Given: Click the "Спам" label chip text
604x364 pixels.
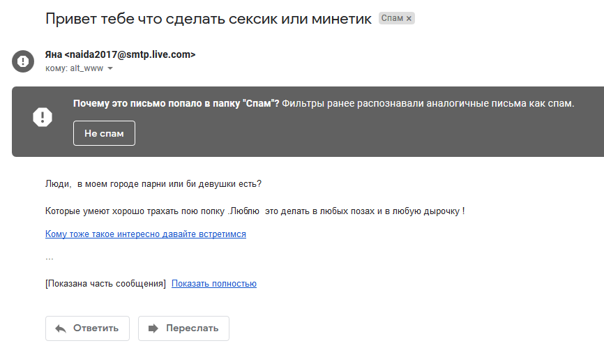Looking at the screenshot, I should [392, 18].
